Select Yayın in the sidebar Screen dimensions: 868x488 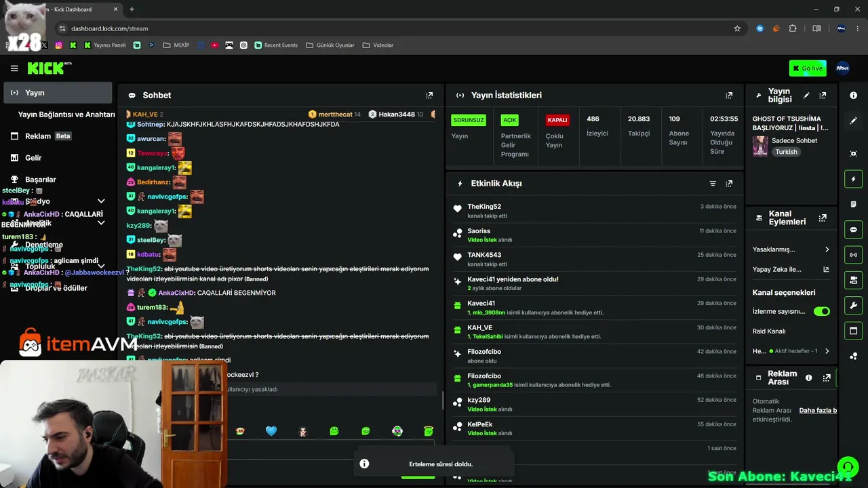tap(58, 93)
